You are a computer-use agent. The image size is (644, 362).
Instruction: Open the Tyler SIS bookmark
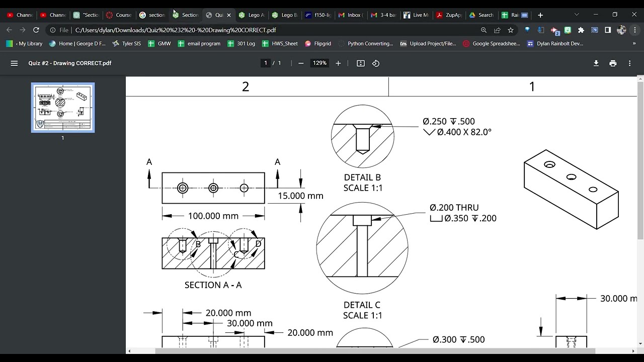click(127, 44)
